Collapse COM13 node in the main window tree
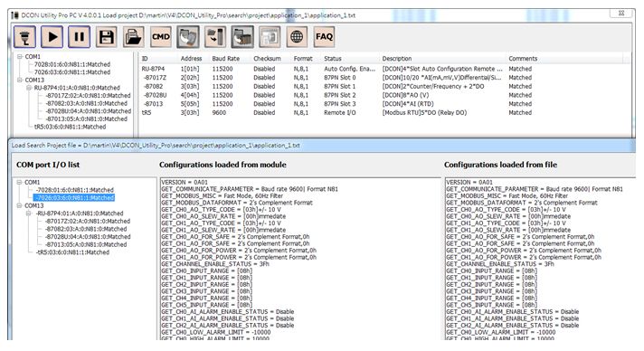Screen dimensions: 644x351 coord(19,81)
